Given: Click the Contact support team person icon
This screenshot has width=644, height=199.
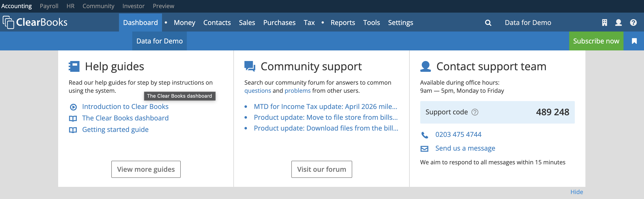Looking at the screenshot, I should (425, 66).
